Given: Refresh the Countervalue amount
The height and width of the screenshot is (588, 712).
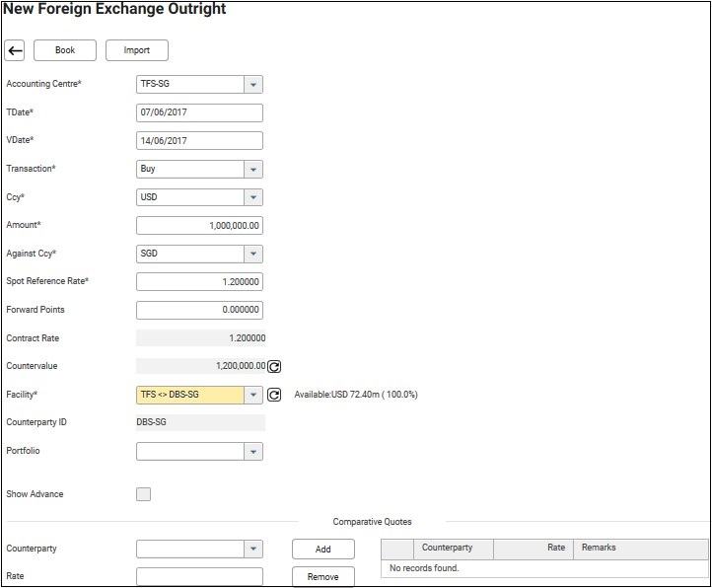Looking at the screenshot, I should 275,366.
